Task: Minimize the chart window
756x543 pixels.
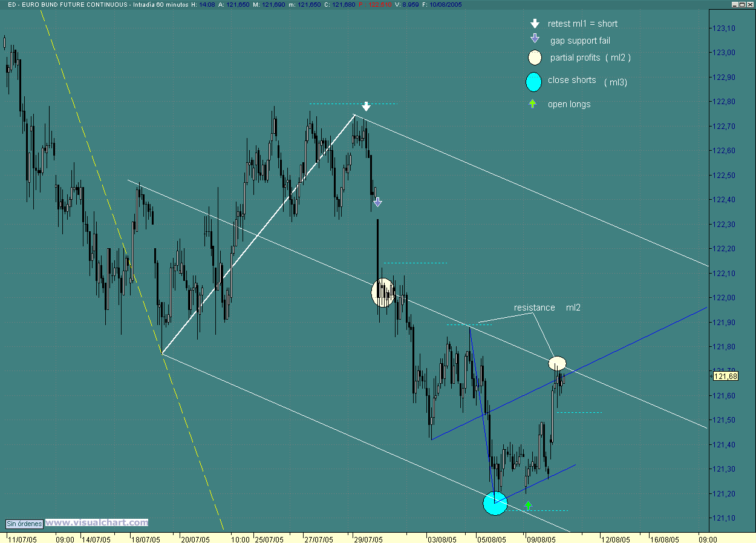Action: [735, 4]
